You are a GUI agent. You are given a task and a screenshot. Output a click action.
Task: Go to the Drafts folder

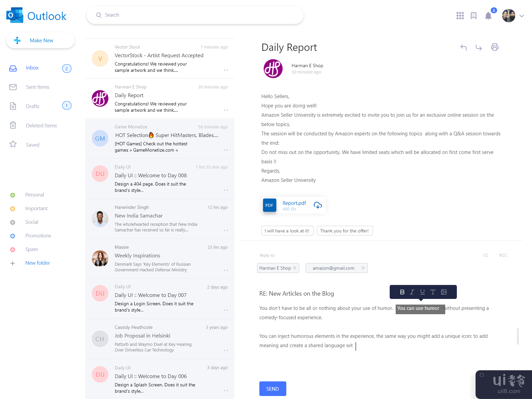(x=33, y=106)
